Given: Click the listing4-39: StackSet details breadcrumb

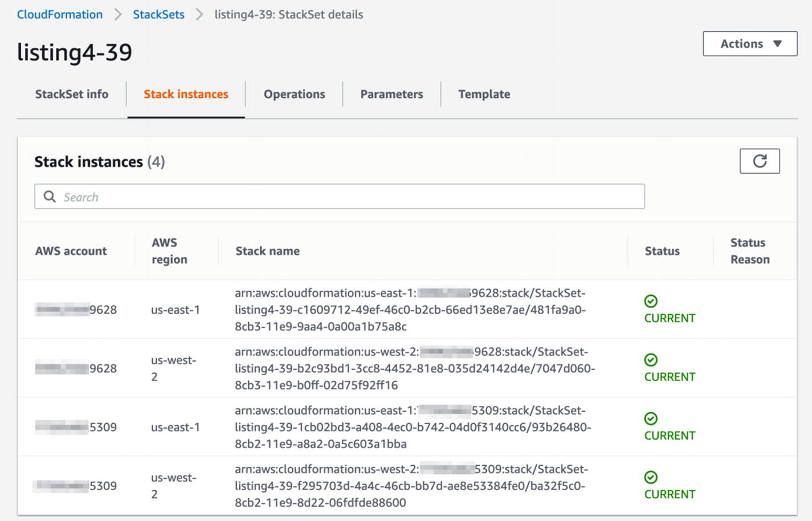Looking at the screenshot, I should (289, 14).
